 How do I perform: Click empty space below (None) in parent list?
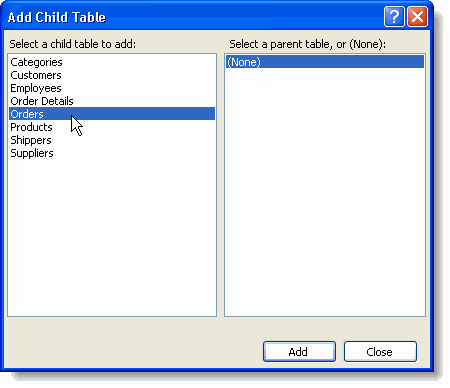point(325,192)
